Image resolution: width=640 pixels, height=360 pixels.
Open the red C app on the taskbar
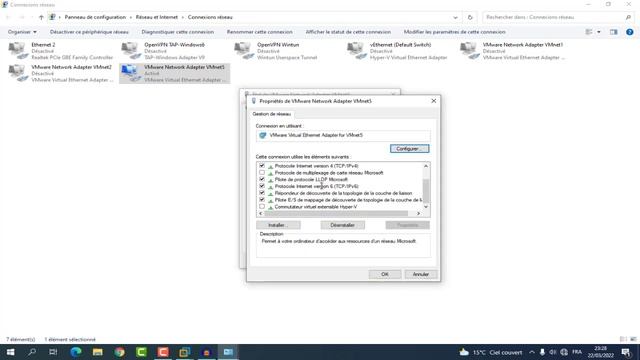point(163,352)
